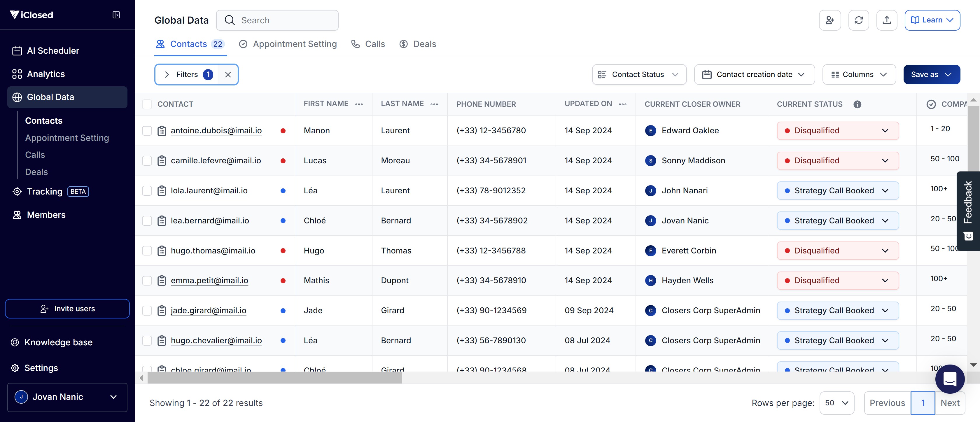Click the add contact icon button
The height and width of the screenshot is (422, 980).
pyautogui.click(x=830, y=20)
